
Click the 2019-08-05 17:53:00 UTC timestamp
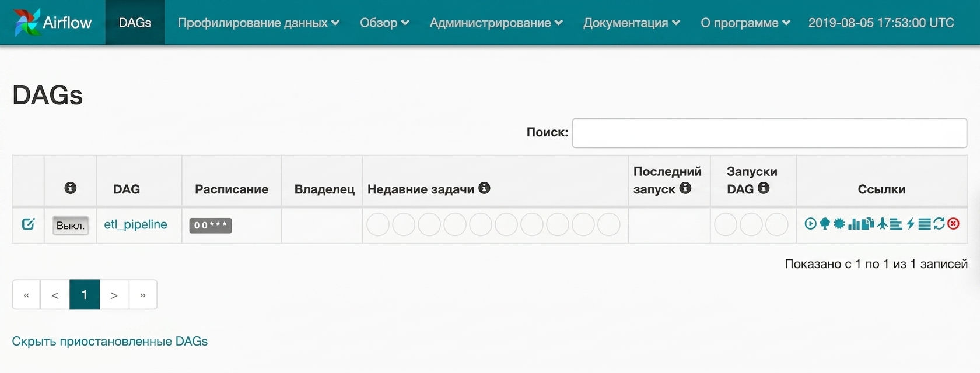coord(881,23)
